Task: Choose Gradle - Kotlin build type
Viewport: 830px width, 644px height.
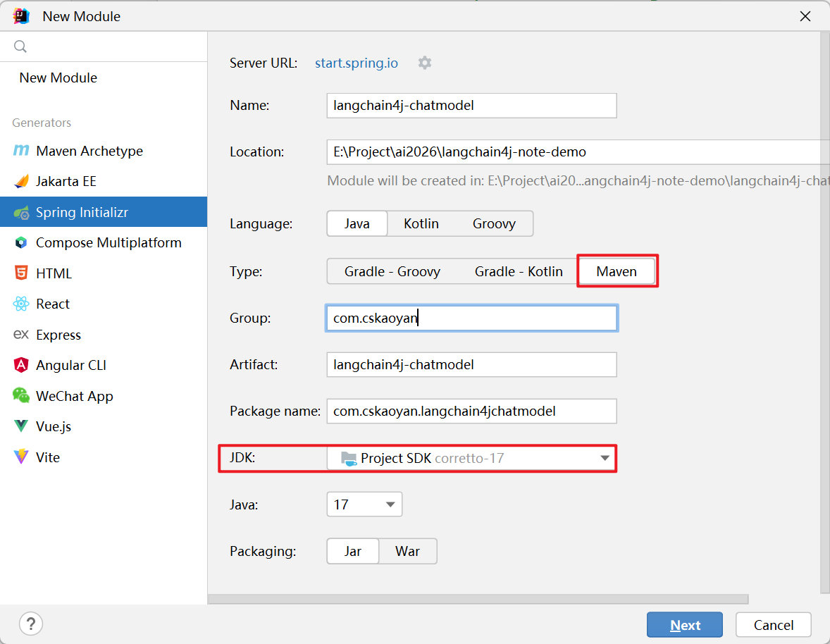Action: pyautogui.click(x=518, y=271)
